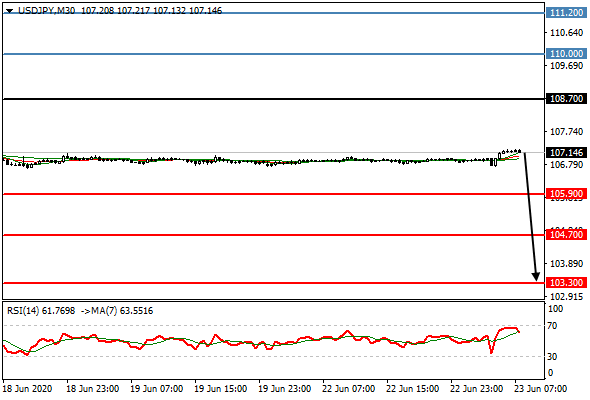Click the red horizontal line at 105.900
The height and width of the screenshot is (400, 590).
tap(274, 194)
